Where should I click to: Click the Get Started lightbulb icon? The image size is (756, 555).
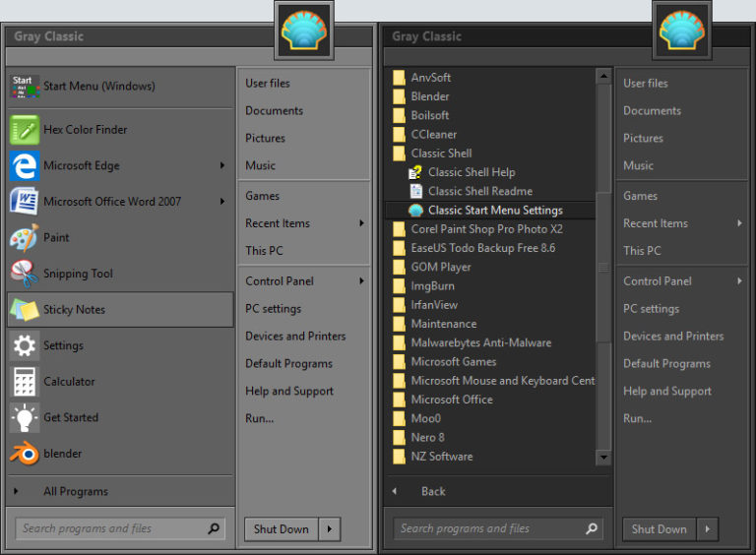24,417
